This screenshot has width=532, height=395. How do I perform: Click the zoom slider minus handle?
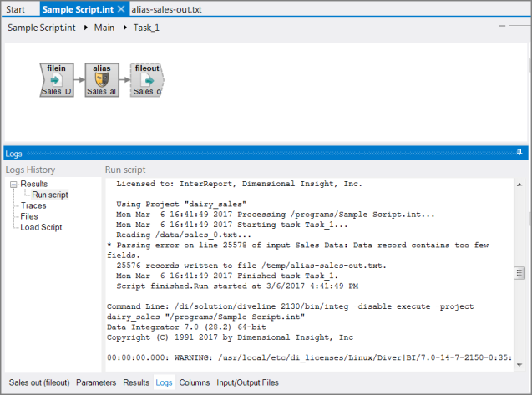[501, 27]
